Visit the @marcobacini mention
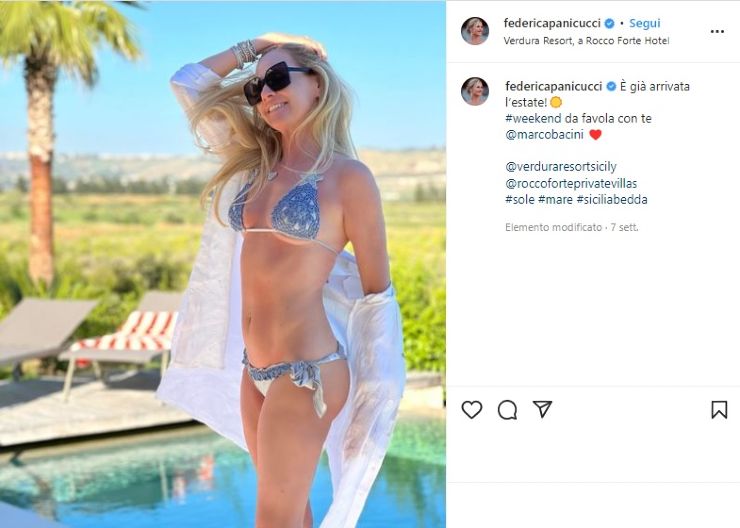 click(545, 134)
